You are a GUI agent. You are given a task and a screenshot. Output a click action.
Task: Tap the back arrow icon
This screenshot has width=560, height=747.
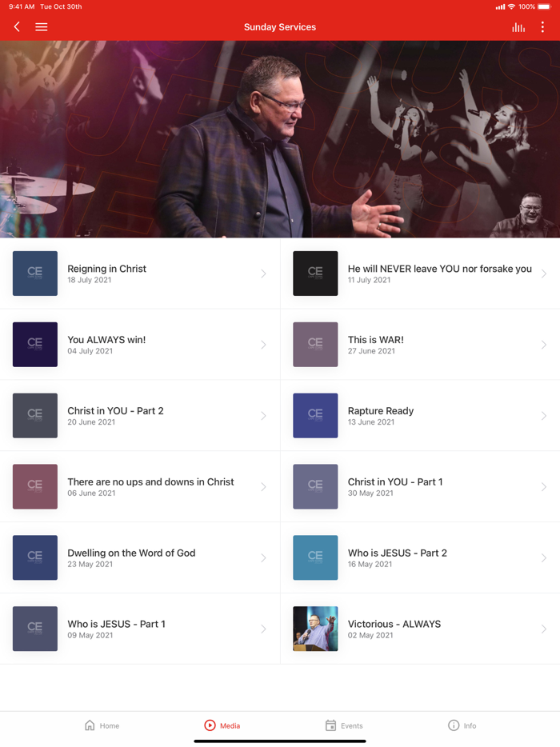17,26
